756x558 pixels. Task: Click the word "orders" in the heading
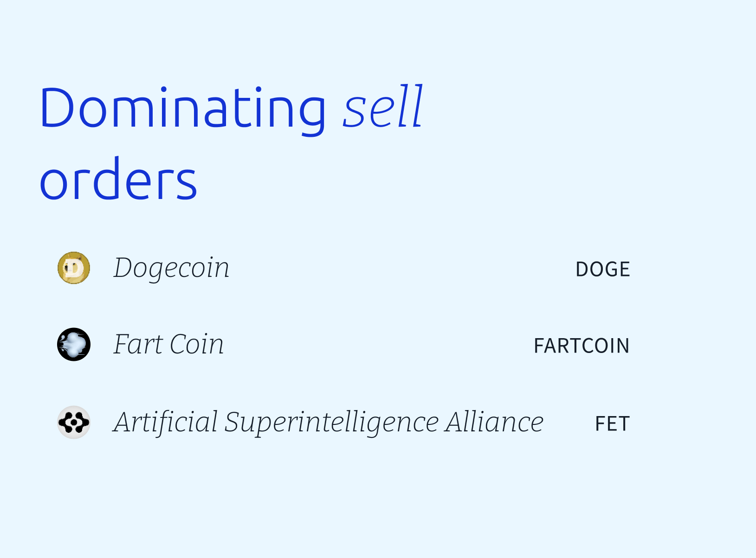coord(119,179)
